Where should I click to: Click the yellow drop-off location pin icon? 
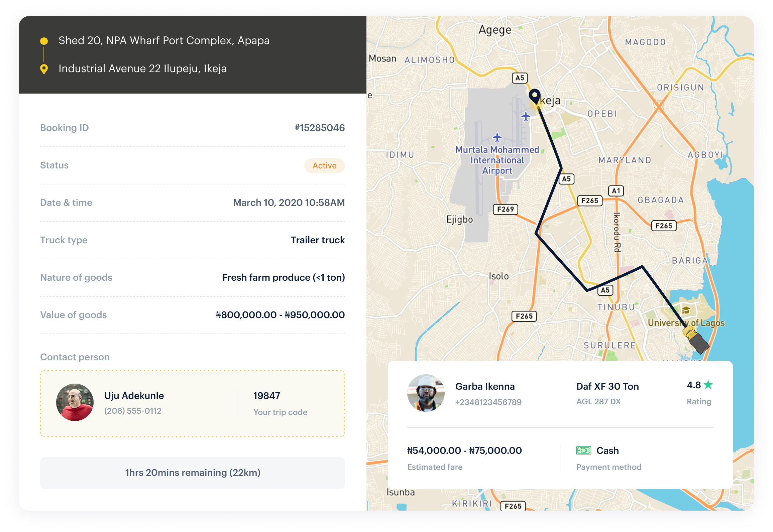point(44,69)
